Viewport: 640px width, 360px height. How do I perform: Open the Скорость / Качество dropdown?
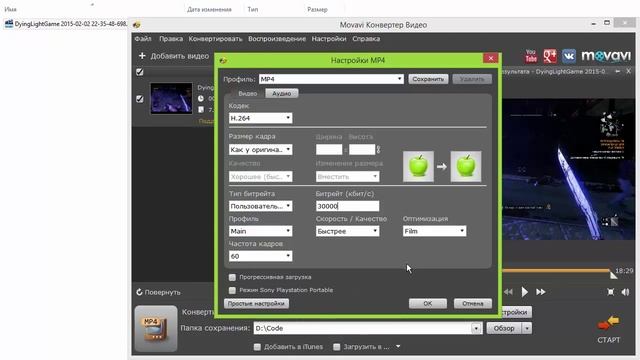coord(347,231)
